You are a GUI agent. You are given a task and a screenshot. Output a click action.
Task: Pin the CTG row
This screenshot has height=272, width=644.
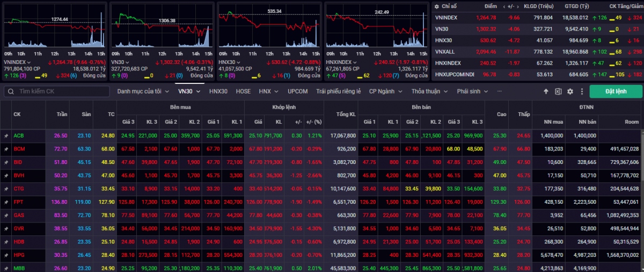(6, 189)
